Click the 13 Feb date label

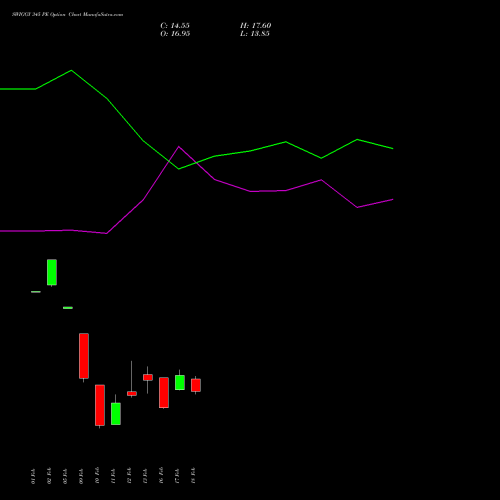point(145,476)
